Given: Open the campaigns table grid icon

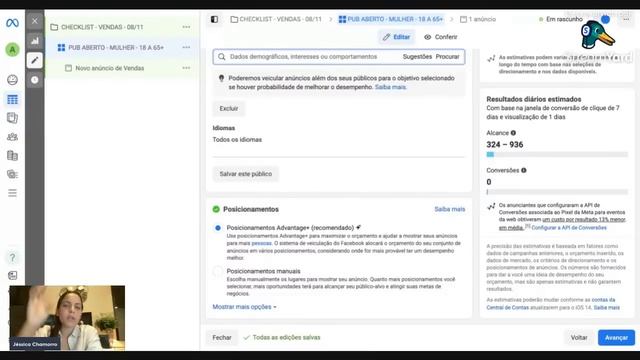Looking at the screenshot, I should click(12, 99).
